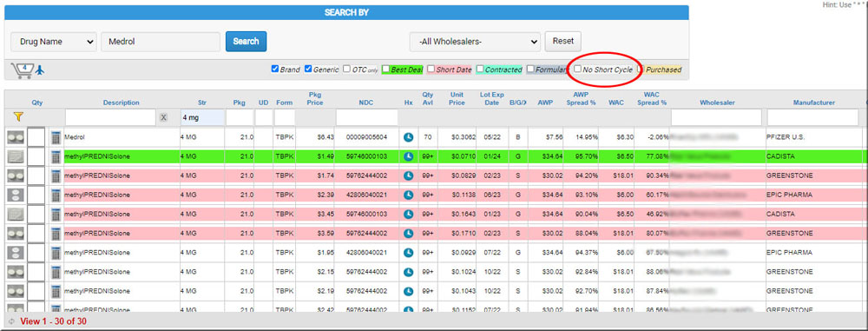
Task: Open the calculator in the $3.45 row
Action: coord(56,215)
